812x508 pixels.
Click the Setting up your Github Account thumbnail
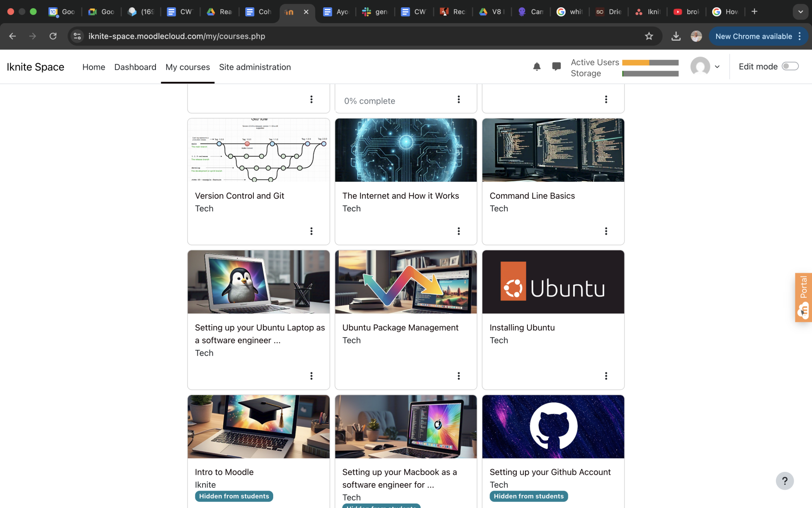pos(553,427)
